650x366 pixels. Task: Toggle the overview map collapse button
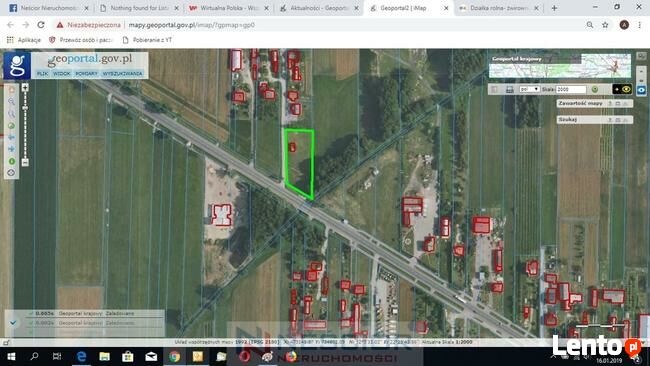pyautogui.click(x=641, y=56)
